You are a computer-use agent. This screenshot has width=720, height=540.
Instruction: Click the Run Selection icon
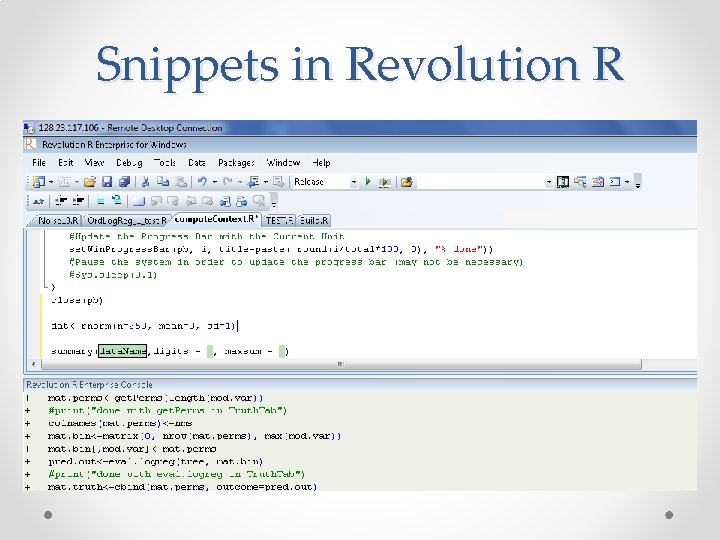(384, 182)
